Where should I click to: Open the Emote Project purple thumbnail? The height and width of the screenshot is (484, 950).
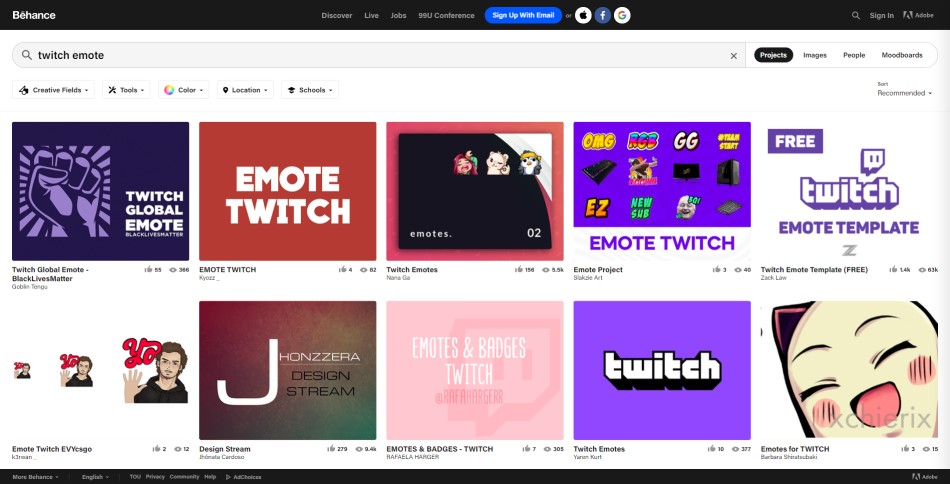[x=662, y=191]
